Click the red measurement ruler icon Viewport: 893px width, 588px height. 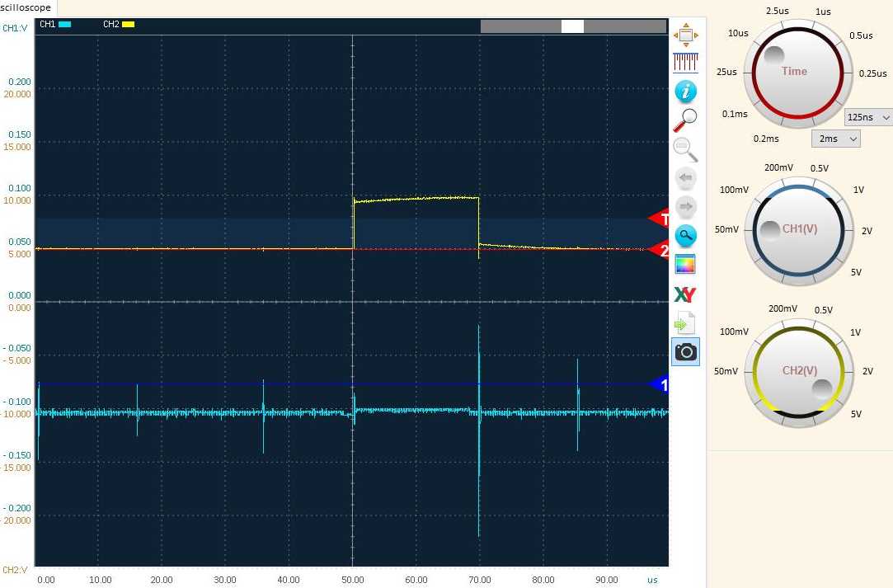(x=686, y=63)
